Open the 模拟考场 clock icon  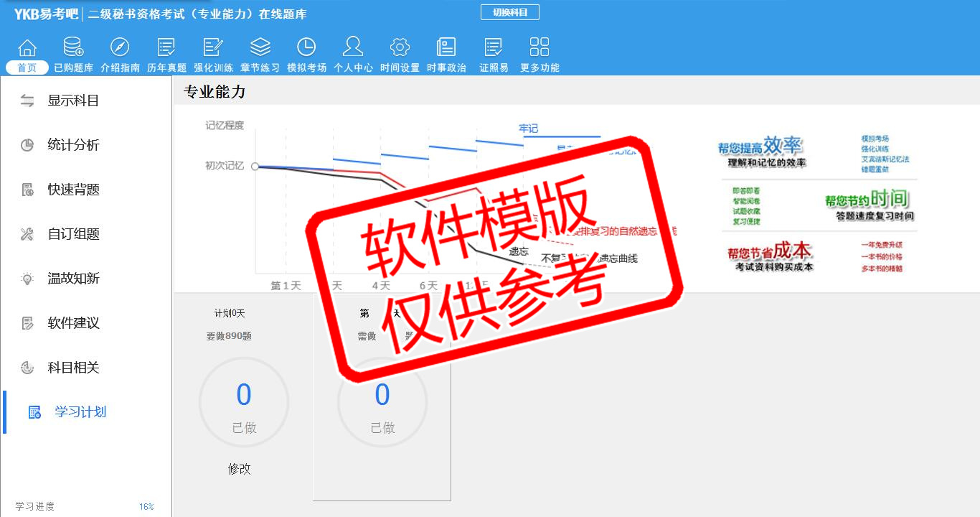(306, 47)
